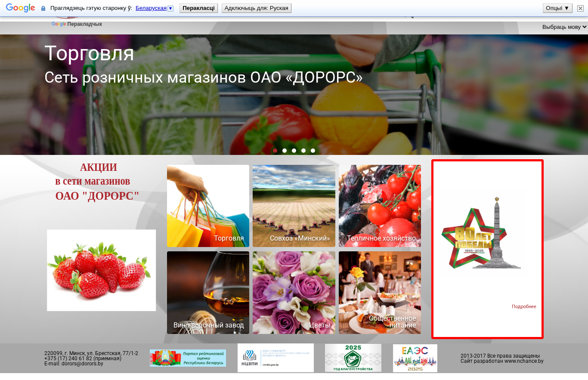Open the Торговля shopping bags tile
The height and width of the screenshot is (380, 588).
[208, 206]
